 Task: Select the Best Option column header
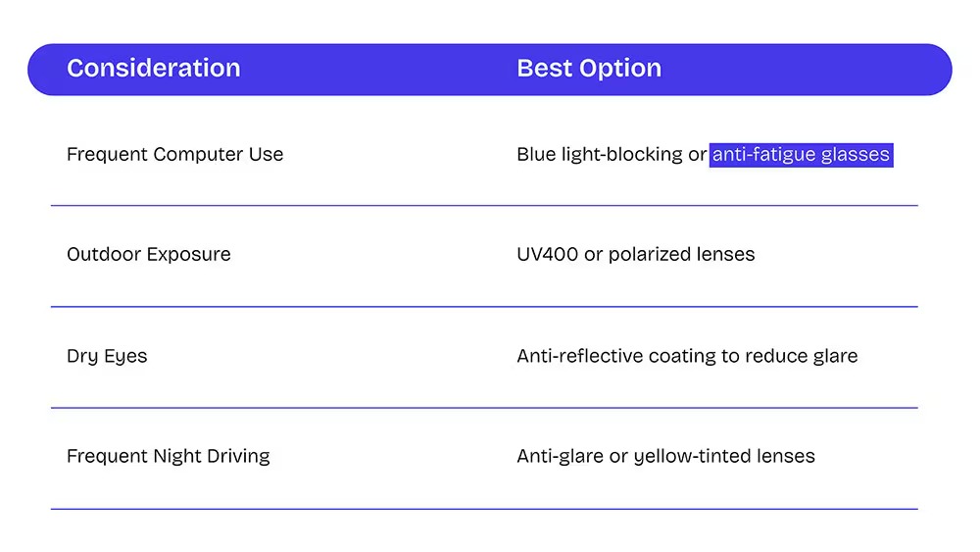(589, 68)
